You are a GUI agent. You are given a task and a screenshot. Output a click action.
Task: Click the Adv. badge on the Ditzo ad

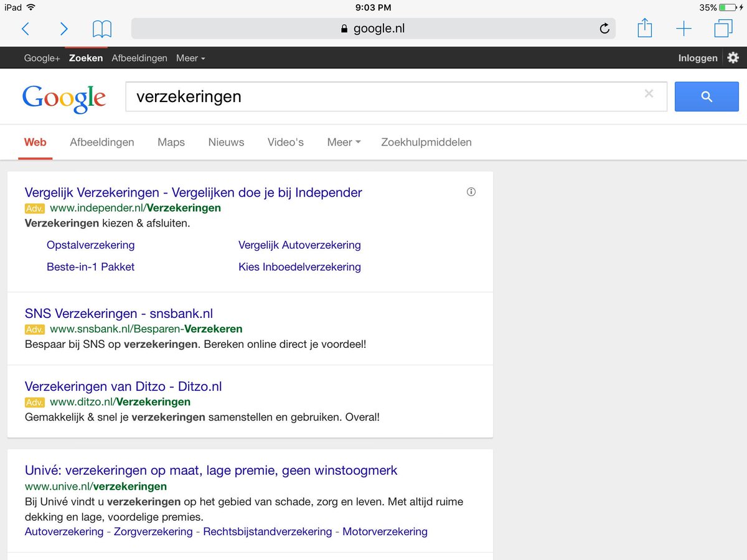point(35,402)
